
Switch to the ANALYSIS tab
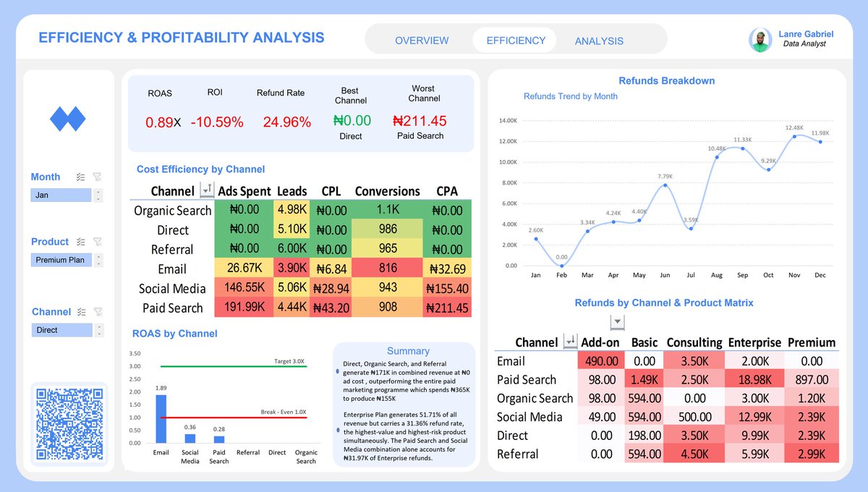pos(599,41)
